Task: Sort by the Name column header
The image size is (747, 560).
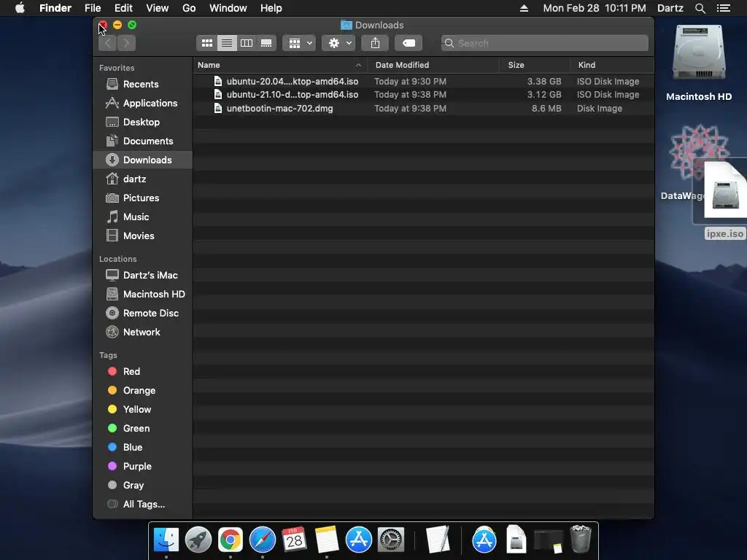Action: [279, 65]
